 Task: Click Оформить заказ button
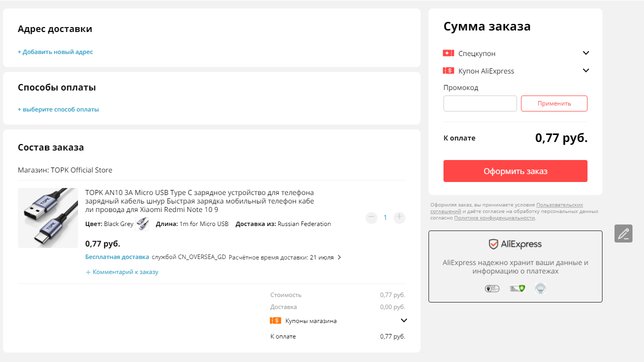point(515,171)
